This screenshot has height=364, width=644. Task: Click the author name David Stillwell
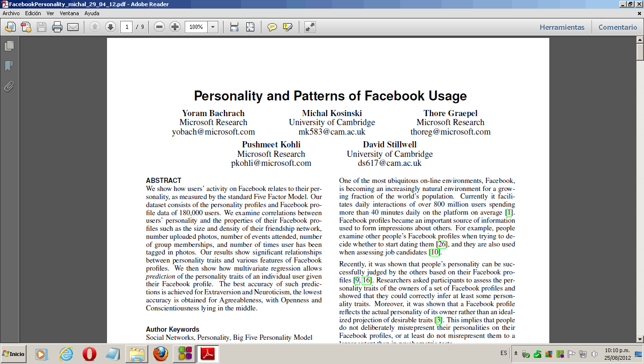pyautogui.click(x=390, y=145)
